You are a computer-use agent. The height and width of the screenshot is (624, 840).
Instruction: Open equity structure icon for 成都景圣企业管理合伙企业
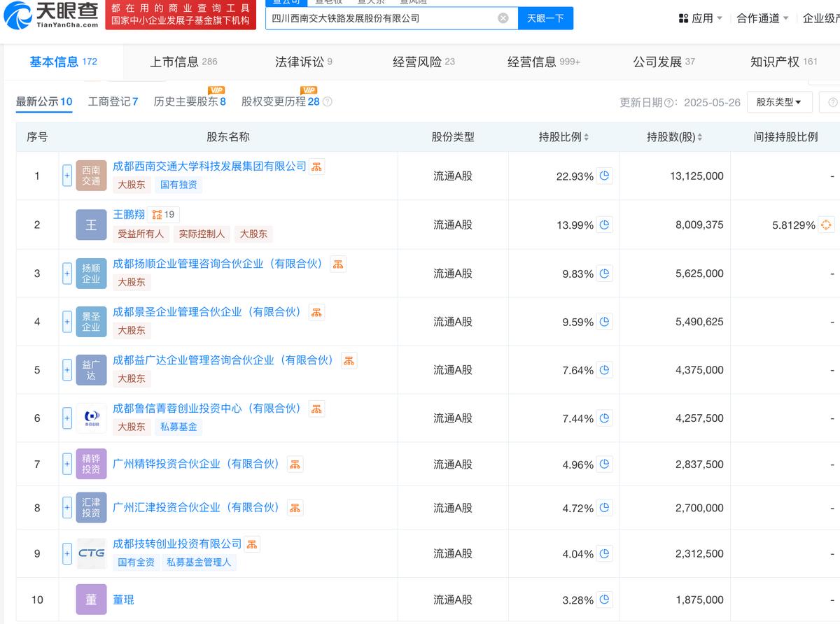316,312
